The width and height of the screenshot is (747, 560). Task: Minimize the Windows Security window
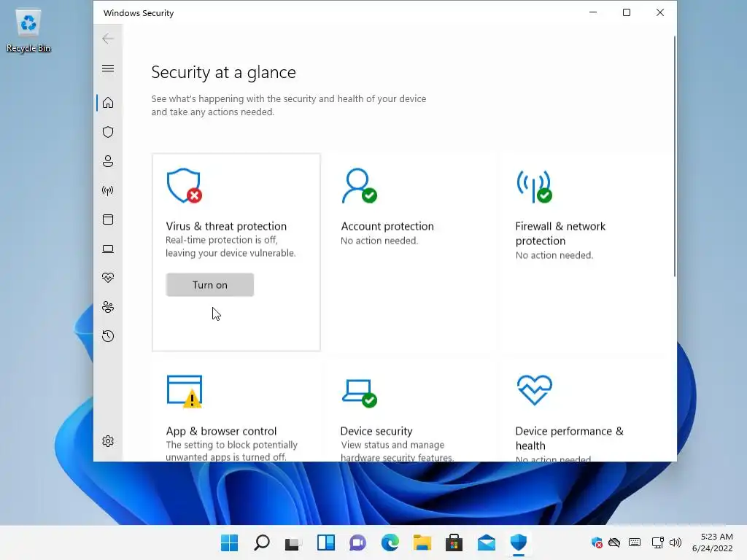click(x=593, y=12)
